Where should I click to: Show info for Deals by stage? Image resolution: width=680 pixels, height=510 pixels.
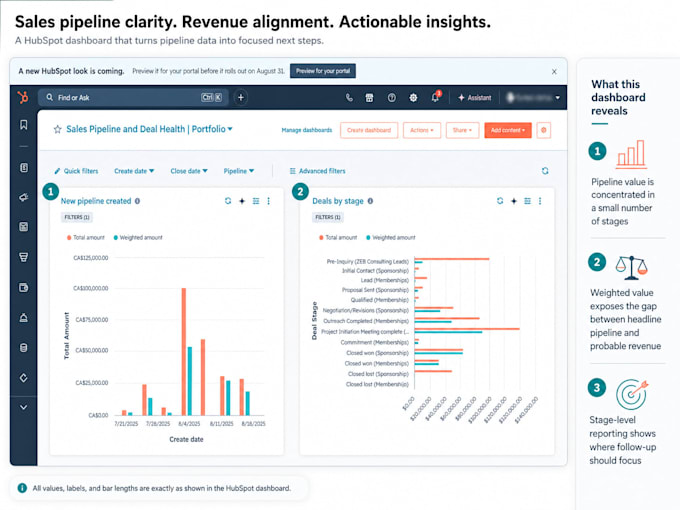tap(370, 201)
